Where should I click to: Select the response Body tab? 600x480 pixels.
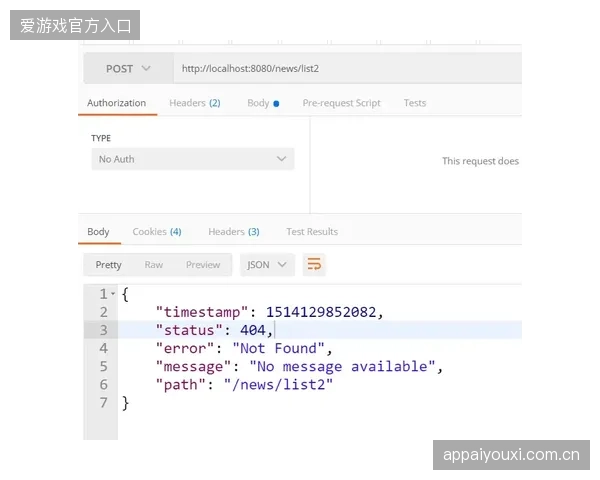click(98, 232)
